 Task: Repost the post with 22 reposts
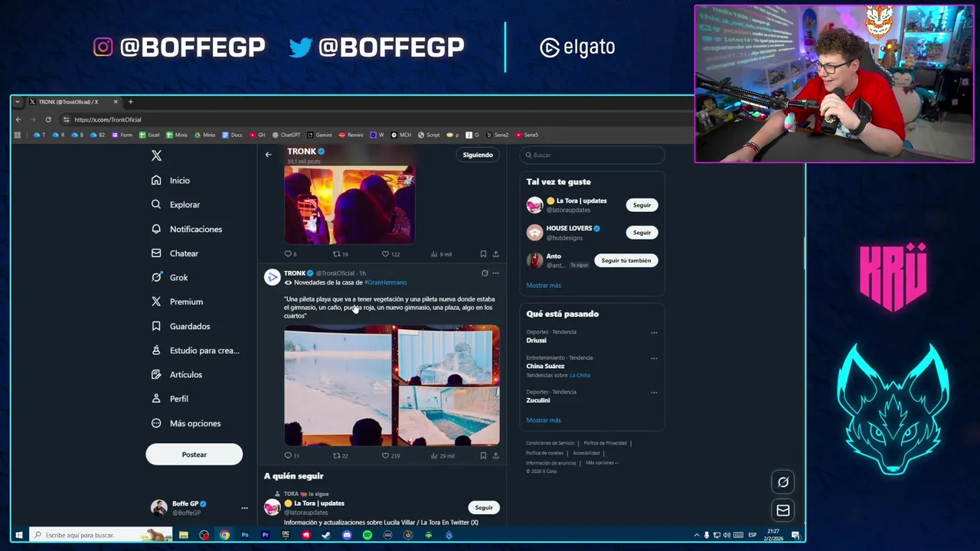(340, 455)
